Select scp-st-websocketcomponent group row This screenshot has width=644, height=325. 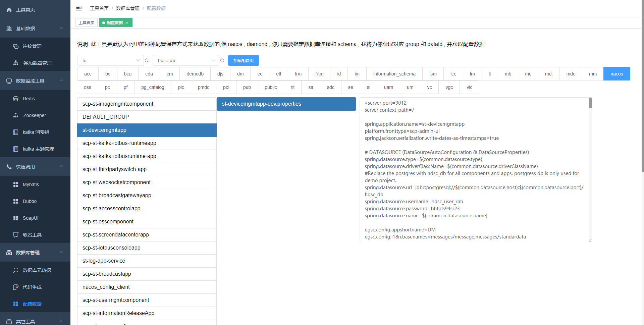click(147, 182)
